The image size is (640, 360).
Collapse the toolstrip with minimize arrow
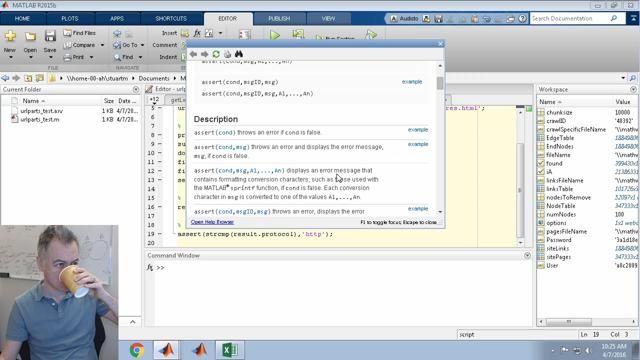pos(633,18)
